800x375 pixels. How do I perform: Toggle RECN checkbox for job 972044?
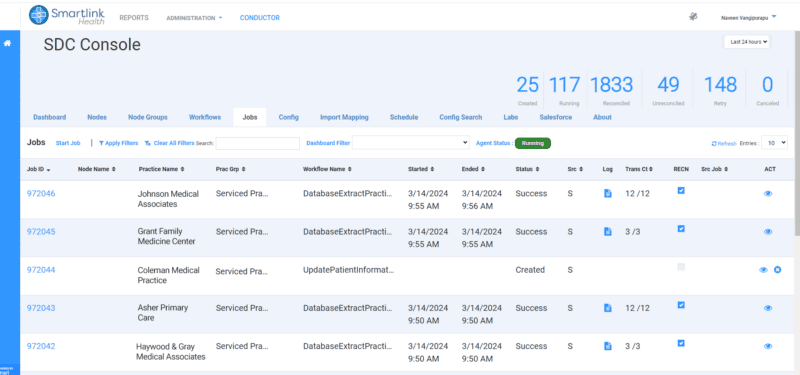pyautogui.click(x=681, y=267)
